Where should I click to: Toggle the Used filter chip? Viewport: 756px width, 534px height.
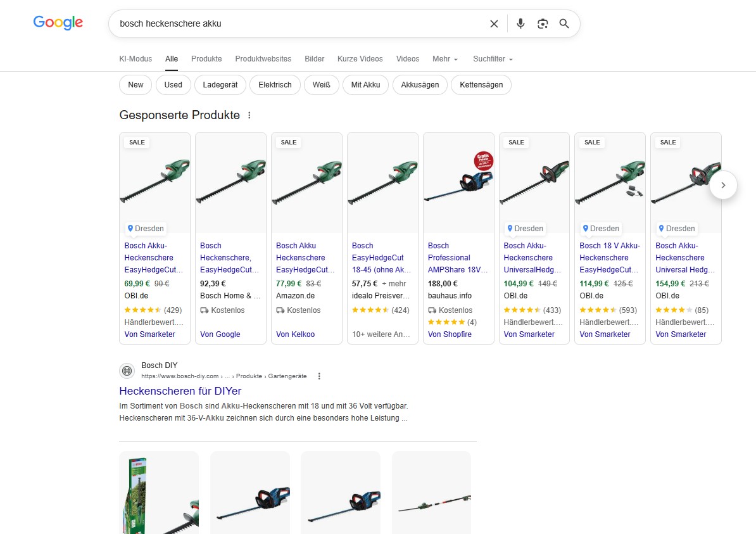tap(173, 85)
